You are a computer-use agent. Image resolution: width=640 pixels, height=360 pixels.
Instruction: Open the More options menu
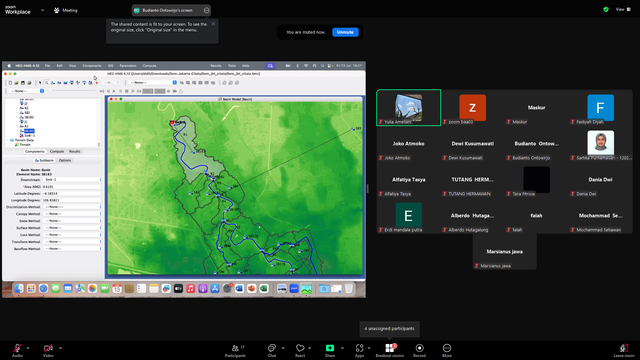pyautogui.click(x=447, y=350)
